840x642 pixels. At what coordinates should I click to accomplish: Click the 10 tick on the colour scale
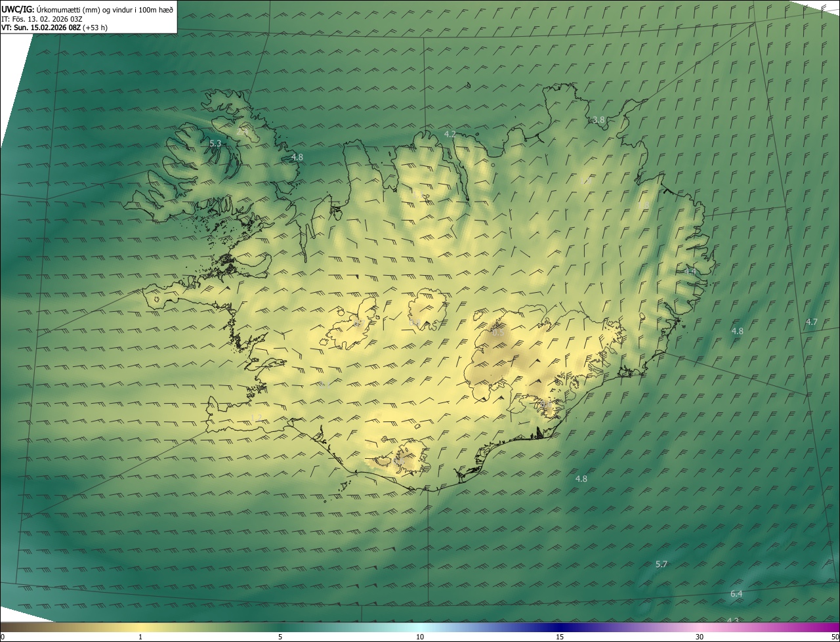click(420, 637)
